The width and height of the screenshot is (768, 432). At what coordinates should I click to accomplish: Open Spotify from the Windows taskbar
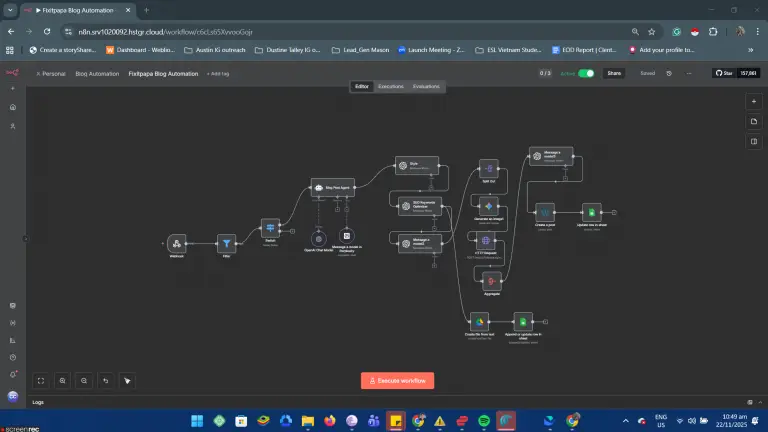(484, 420)
